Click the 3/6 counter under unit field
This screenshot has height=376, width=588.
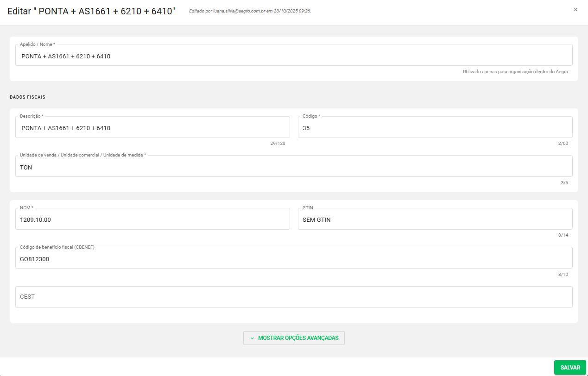[564, 183]
